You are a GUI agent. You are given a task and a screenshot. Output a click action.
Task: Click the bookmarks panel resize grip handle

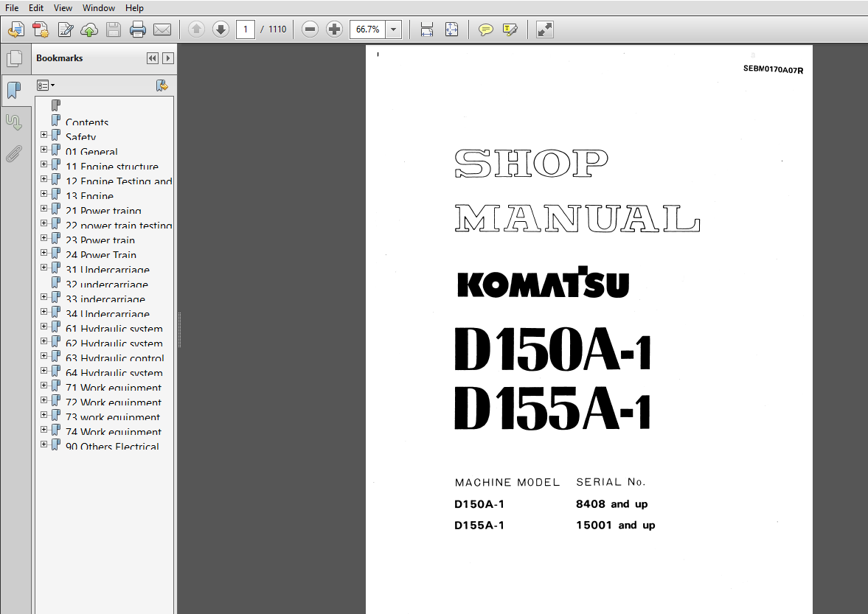coord(178,329)
